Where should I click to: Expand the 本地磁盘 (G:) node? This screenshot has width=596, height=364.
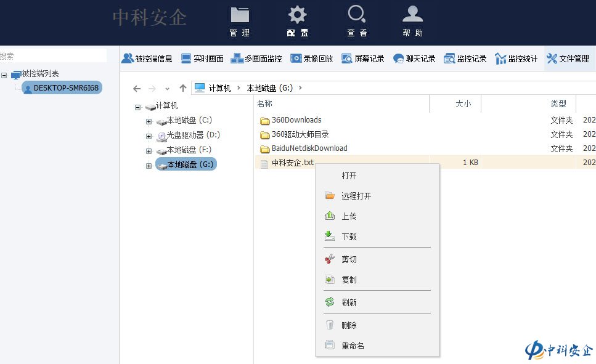tap(149, 166)
